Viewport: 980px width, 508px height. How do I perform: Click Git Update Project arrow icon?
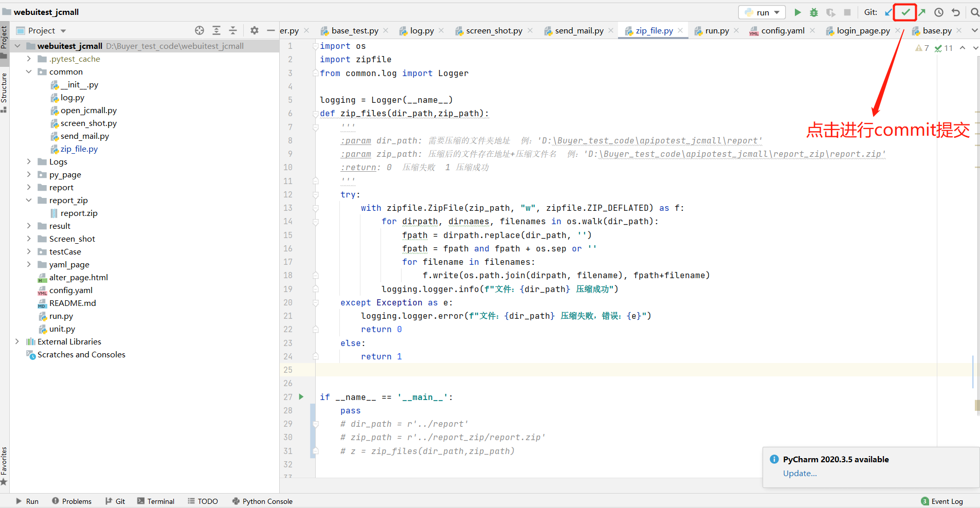(888, 12)
